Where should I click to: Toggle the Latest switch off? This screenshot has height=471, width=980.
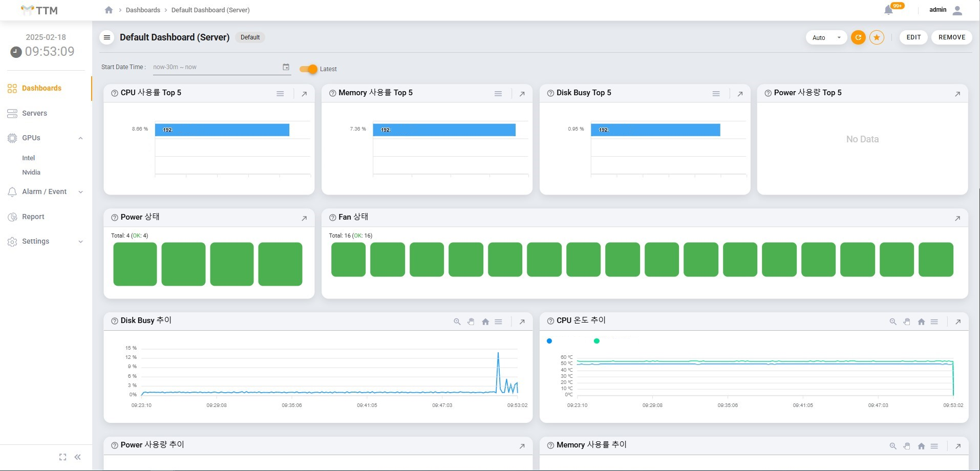click(x=309, y=69)
